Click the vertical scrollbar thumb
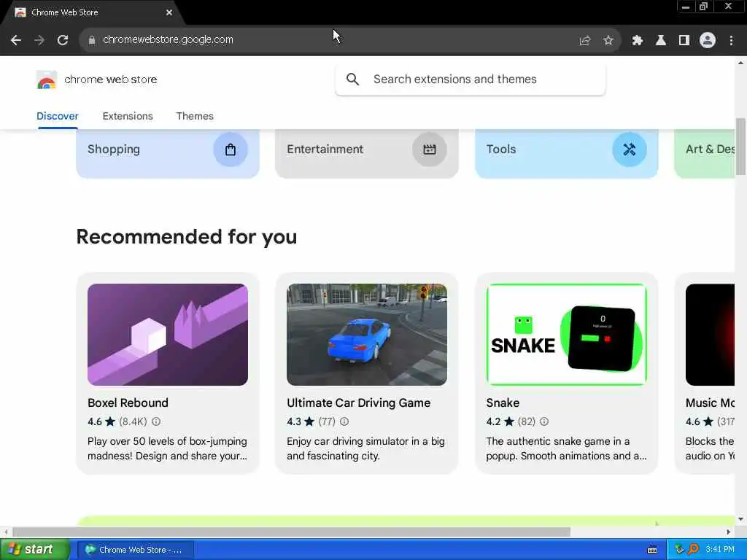 pyautogui.click(x=741, y=147)
